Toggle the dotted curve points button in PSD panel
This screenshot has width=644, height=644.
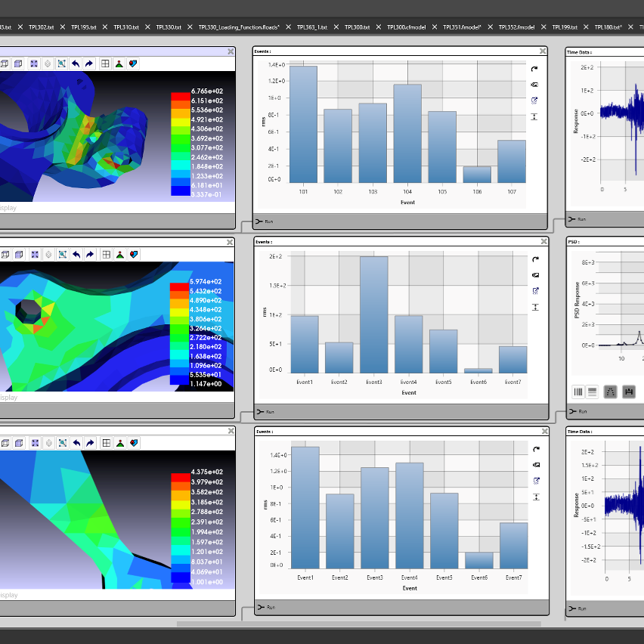(611, 392)
